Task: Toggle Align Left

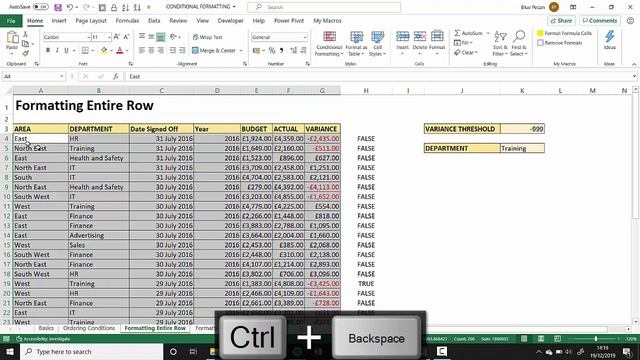Action: (x=142, y=51)
